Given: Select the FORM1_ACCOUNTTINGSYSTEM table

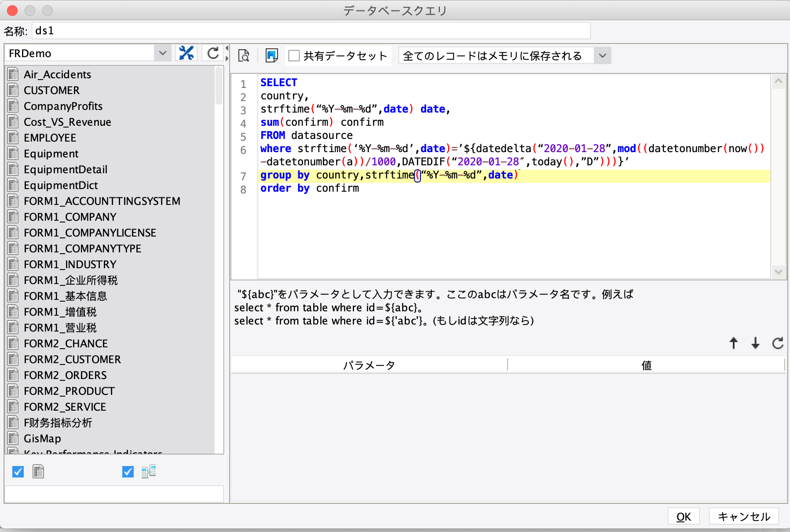Looking at the screenshot, I should (102, 201).
